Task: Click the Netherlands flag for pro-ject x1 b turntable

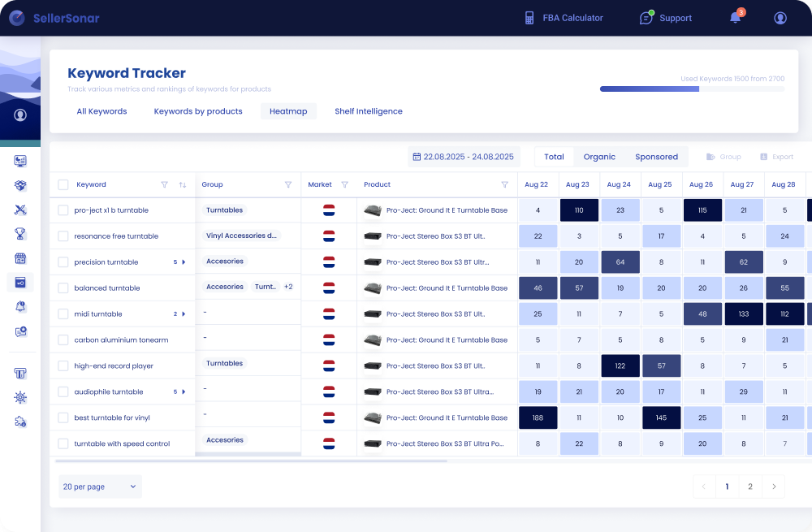Action: 329,210
